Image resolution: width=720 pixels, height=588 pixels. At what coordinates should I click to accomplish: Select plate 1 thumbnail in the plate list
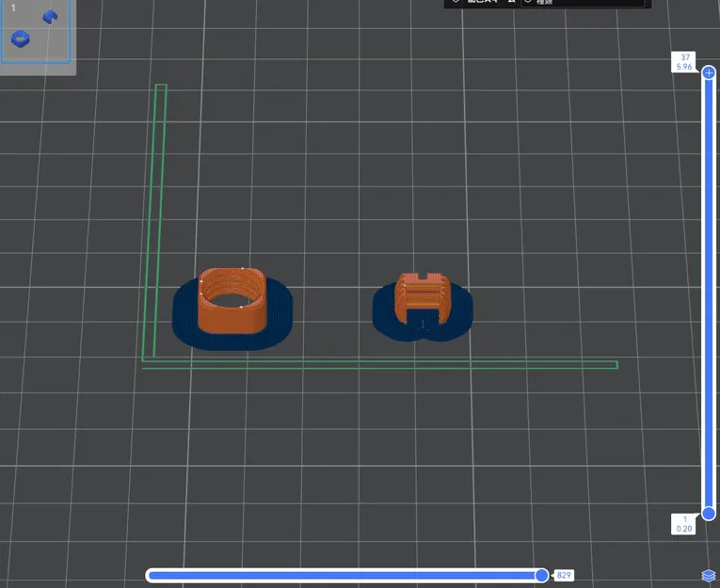36,31
